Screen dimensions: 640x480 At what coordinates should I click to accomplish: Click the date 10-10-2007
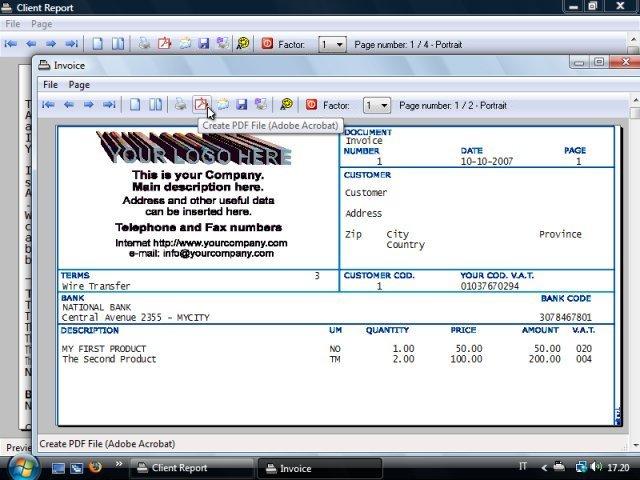click(487, 161)
